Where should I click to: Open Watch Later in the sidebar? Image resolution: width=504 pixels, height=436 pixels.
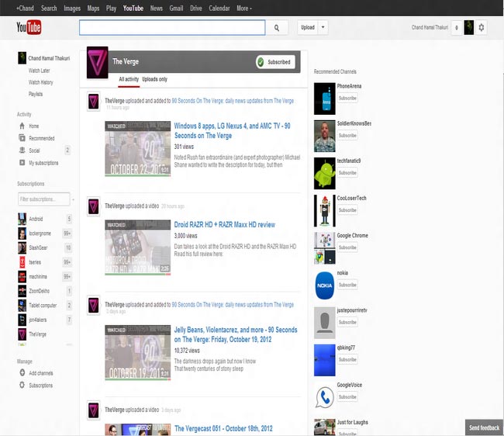pyautogui.click(x=40, y=71)
